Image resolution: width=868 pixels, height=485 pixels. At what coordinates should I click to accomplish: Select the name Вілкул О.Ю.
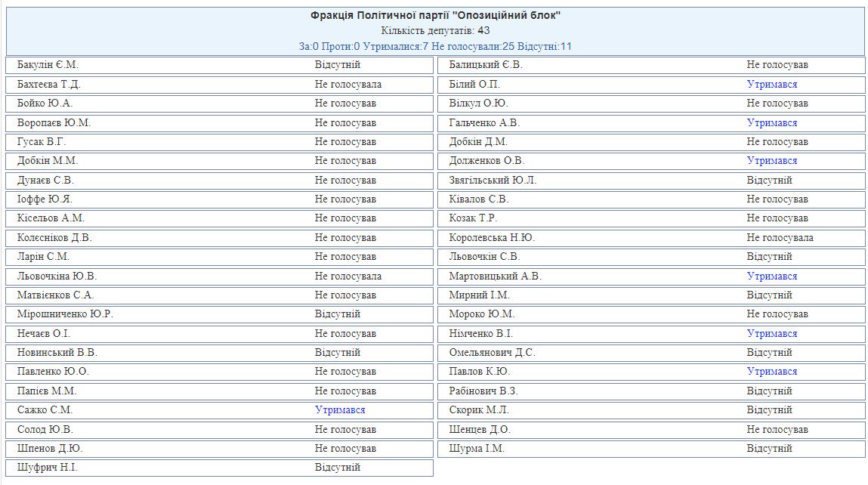478,103
